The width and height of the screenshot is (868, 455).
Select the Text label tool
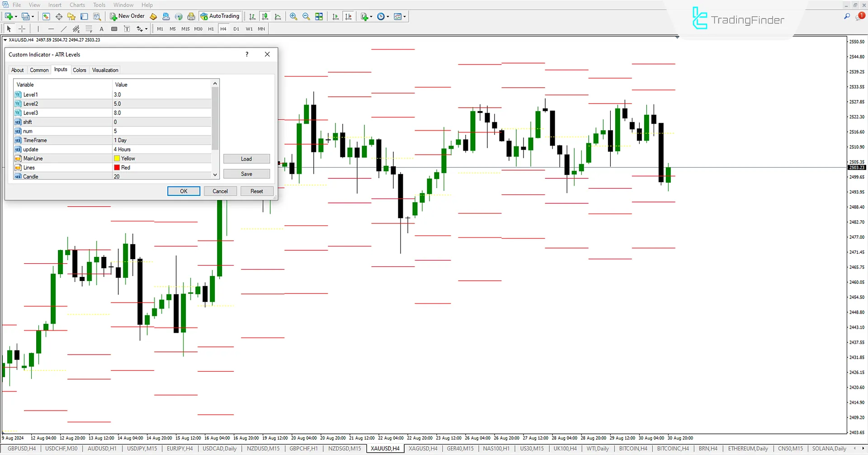pos(127,28)
